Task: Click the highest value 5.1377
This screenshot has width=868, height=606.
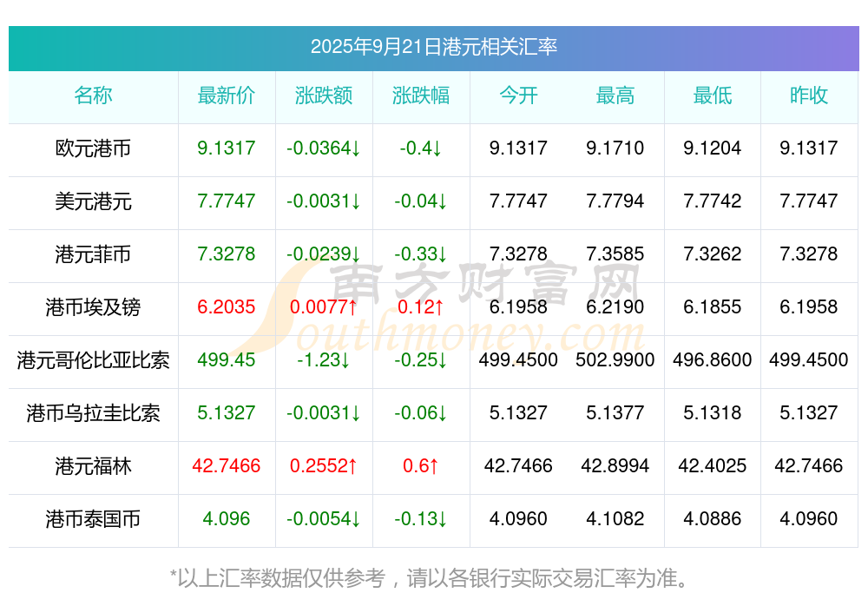Action: click(615, 412)
